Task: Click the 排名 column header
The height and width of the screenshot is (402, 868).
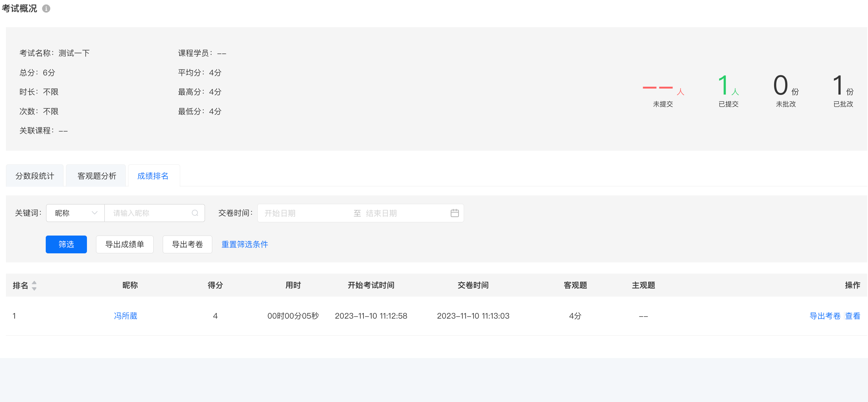Action: click(20, 285)
